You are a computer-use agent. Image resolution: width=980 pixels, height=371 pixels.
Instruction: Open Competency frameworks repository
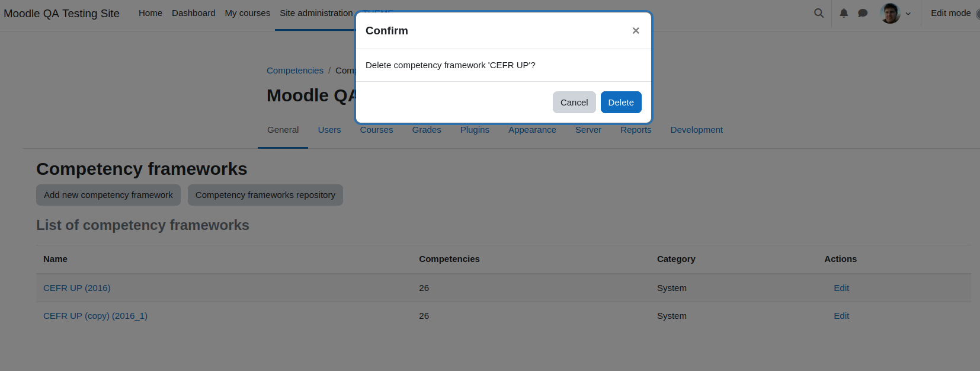coord(265,195)
